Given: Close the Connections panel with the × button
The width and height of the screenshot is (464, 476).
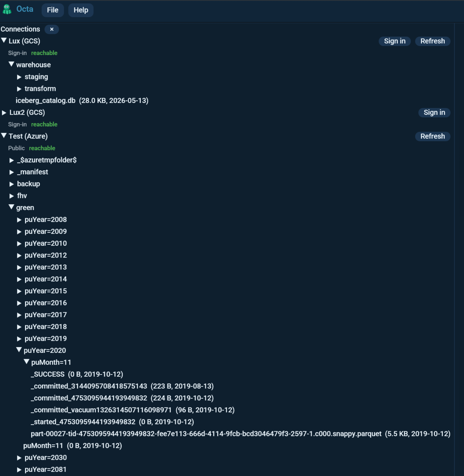Looking at the screenshot, I should click(52, 29).
